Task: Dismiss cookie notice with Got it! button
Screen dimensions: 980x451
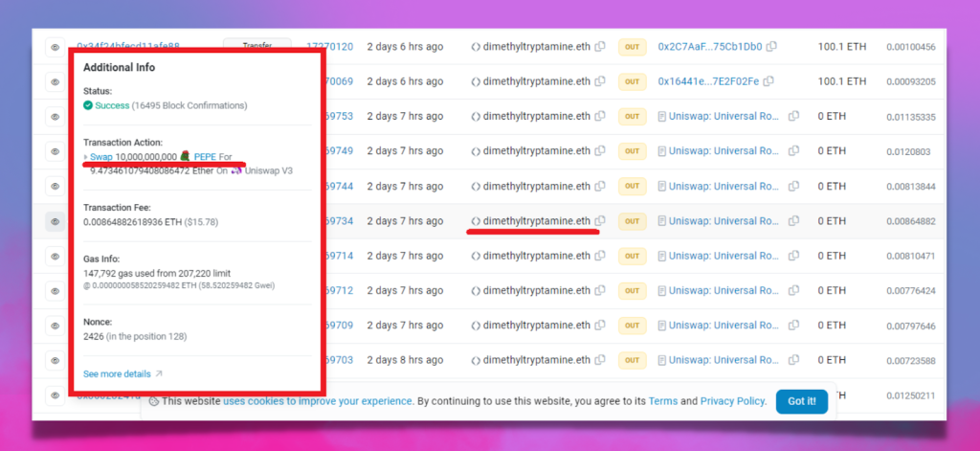Action: coord(801,401)
